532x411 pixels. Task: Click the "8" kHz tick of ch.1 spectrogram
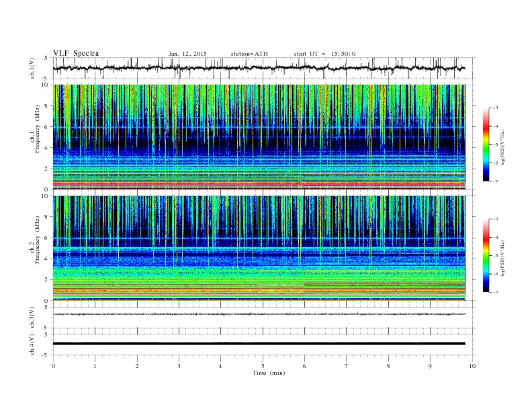tap(47, 106)
